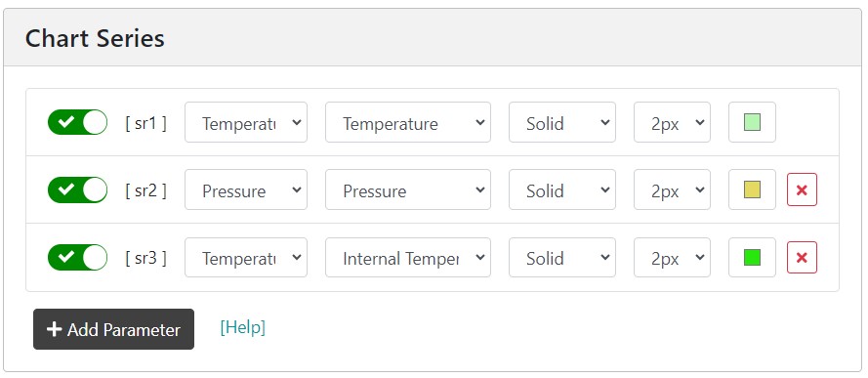Open sr1 light green color swatch

[752, 122]
